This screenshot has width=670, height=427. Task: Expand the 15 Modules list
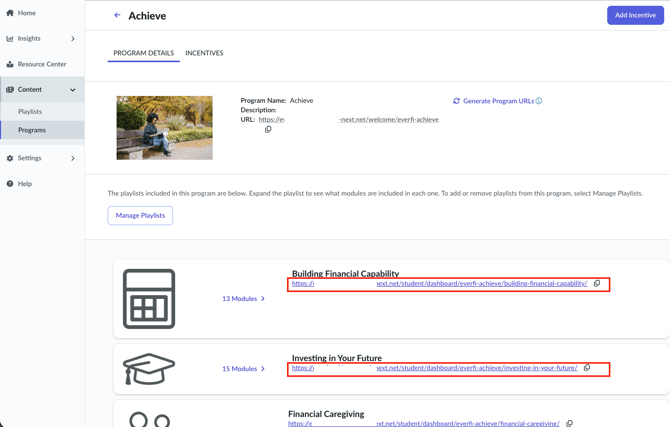(244, 368)
